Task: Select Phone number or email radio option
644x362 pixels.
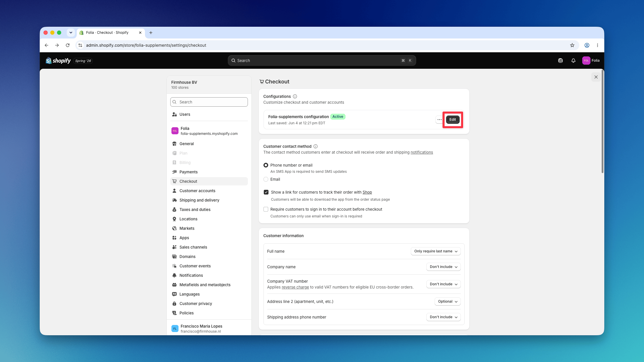Action: pyautogui.click(x=266, y=165)
